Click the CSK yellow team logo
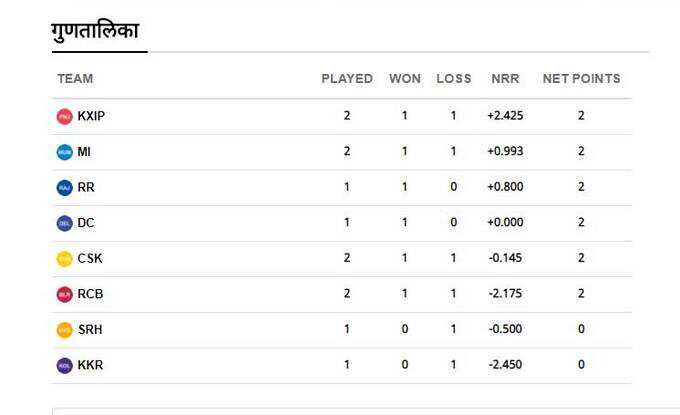This screenshot has height=415, width=680. [x=65, y=258]
